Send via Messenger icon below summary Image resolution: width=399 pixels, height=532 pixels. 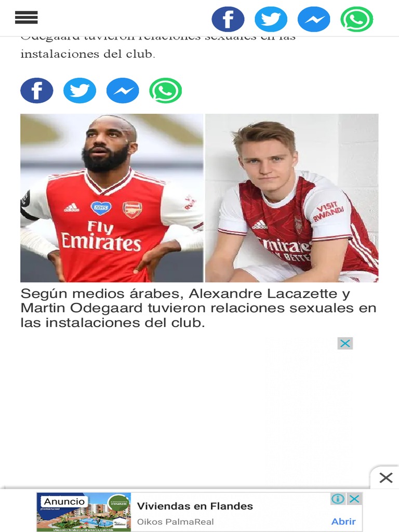tap(123, 90)
